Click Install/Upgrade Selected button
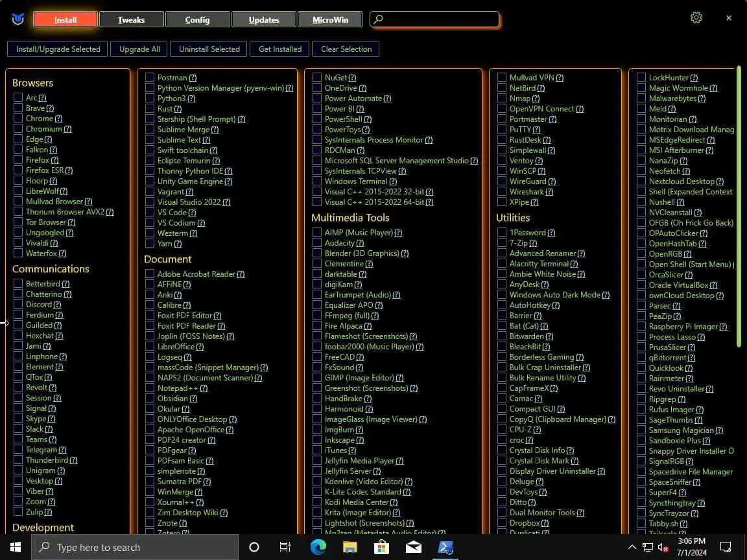 tap(58, 49)
